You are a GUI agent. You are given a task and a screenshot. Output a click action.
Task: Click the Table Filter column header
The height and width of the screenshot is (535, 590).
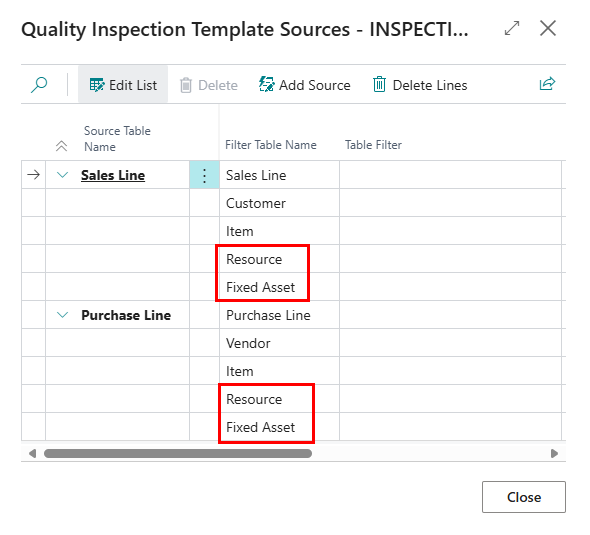[x=373, y=145]
